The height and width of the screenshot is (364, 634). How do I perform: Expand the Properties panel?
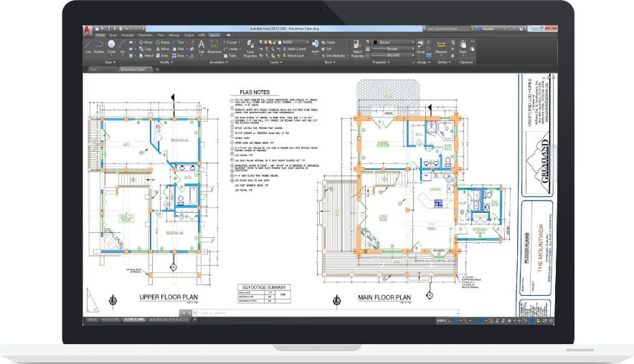(381, 62)
